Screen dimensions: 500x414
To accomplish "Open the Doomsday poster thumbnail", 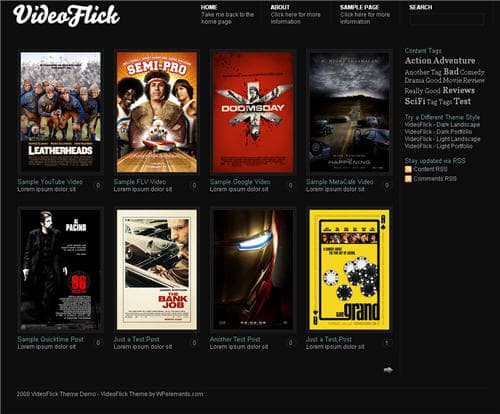I will (253, 112).
